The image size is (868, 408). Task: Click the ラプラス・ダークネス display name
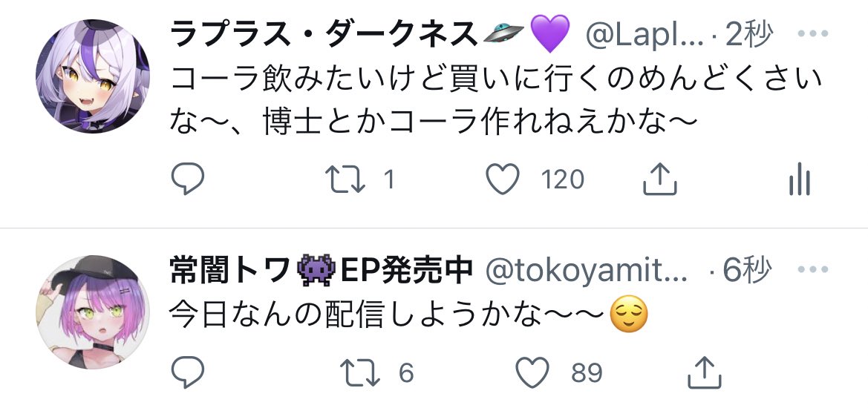(x=323, y=33)
